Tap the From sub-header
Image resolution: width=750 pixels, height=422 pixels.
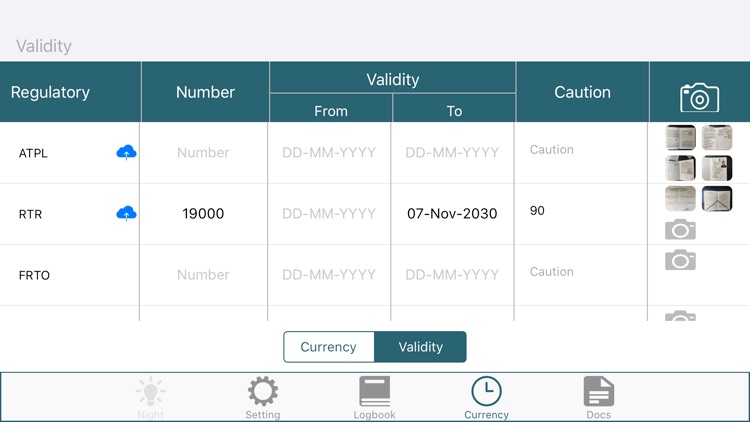coord(331,111)
